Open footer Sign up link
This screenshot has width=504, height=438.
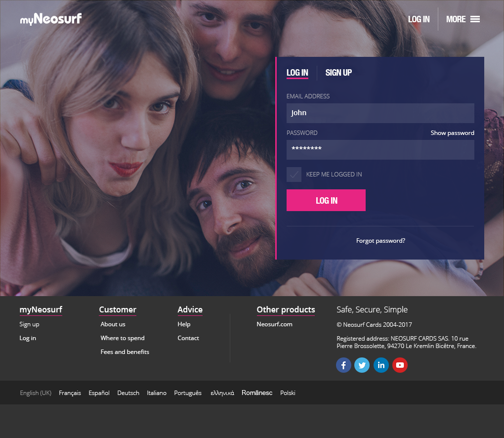[x=29, y=324]
